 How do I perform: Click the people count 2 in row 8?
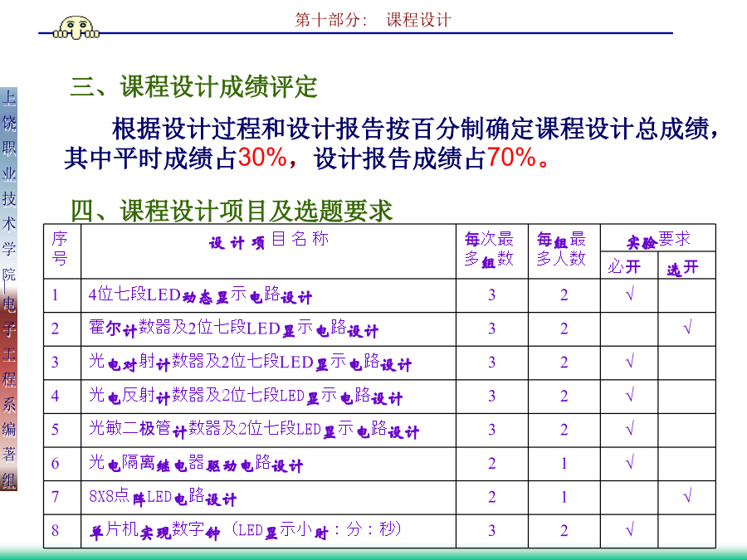[x=564, y=530]
